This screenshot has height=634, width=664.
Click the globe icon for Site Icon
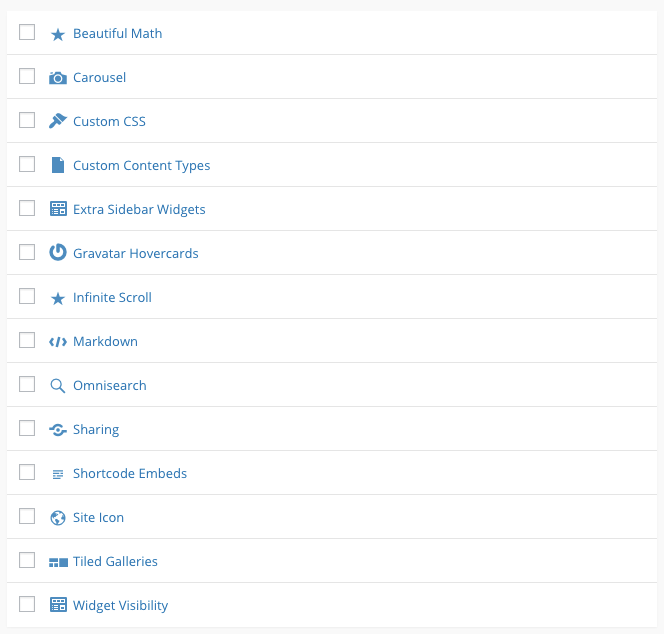point(58,518)
